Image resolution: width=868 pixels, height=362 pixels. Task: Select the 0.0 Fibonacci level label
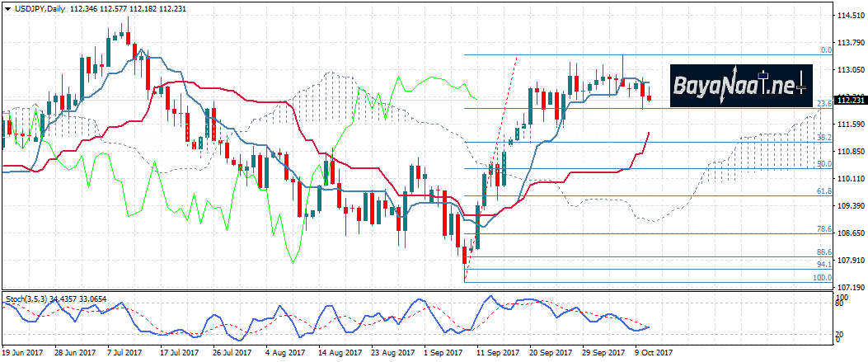click(x=825, y=50)
